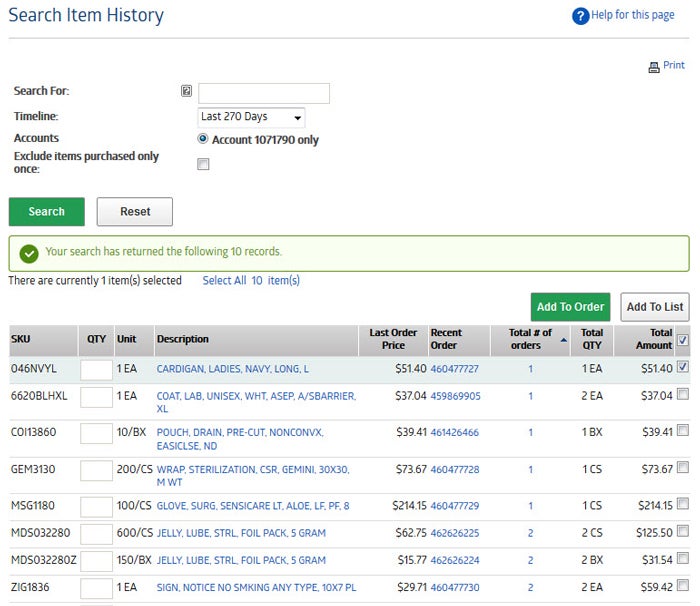Sort table by SKU column header

pos(21,339)
